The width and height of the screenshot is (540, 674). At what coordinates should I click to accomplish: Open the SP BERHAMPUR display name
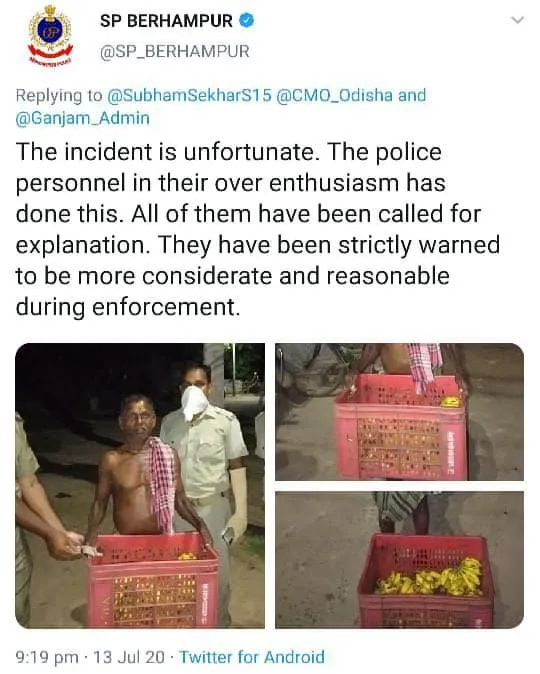166,21
